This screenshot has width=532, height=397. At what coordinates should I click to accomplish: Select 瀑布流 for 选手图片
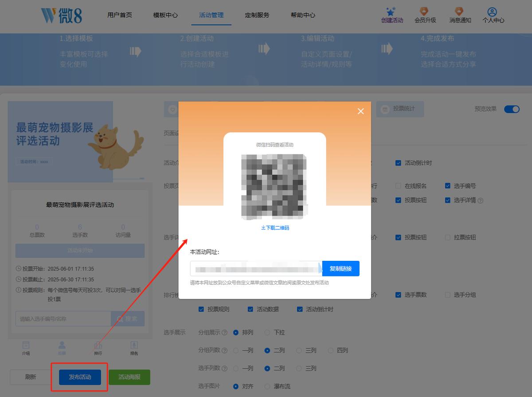point(267,386)
